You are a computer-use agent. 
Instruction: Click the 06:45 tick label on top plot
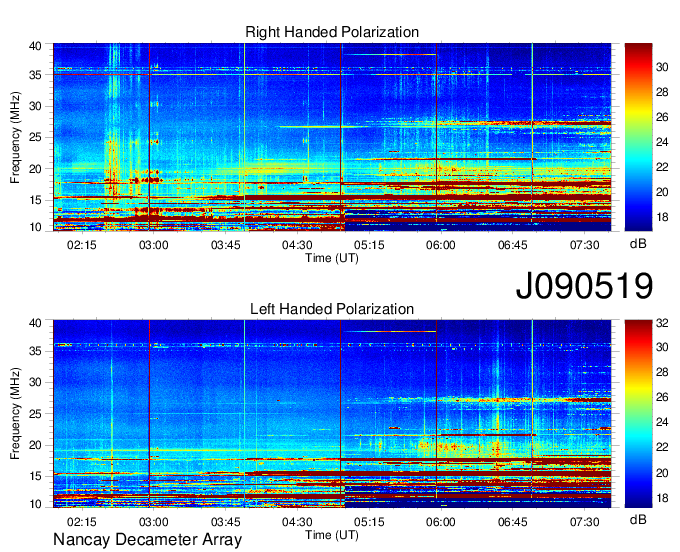click(x=513, y=245)
